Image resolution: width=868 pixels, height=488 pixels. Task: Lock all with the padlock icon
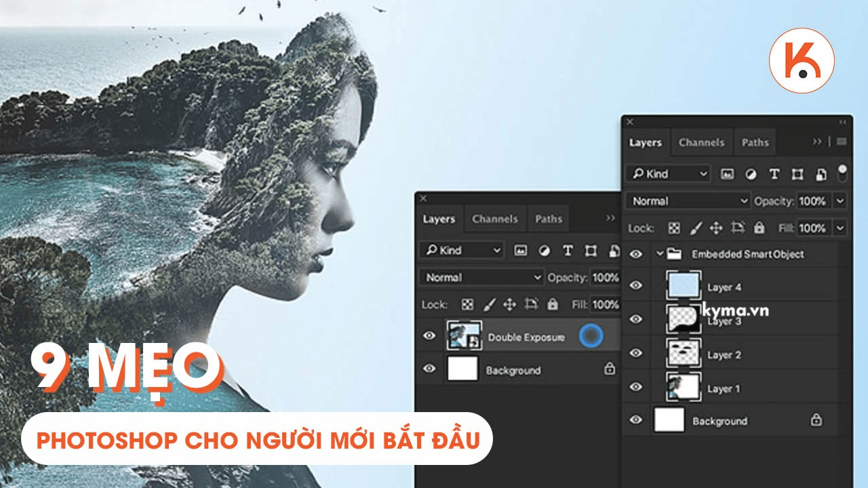coord(759,228)
